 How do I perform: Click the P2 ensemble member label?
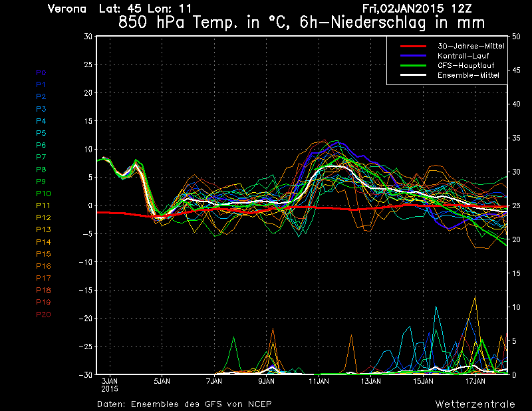pyautogui.click(x=41, y=96)
